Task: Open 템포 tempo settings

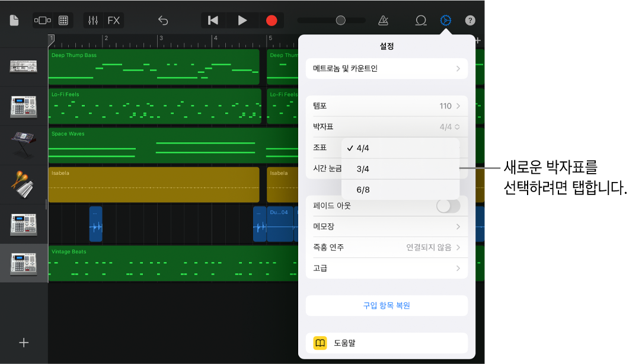Action: (x=387, y=106)
